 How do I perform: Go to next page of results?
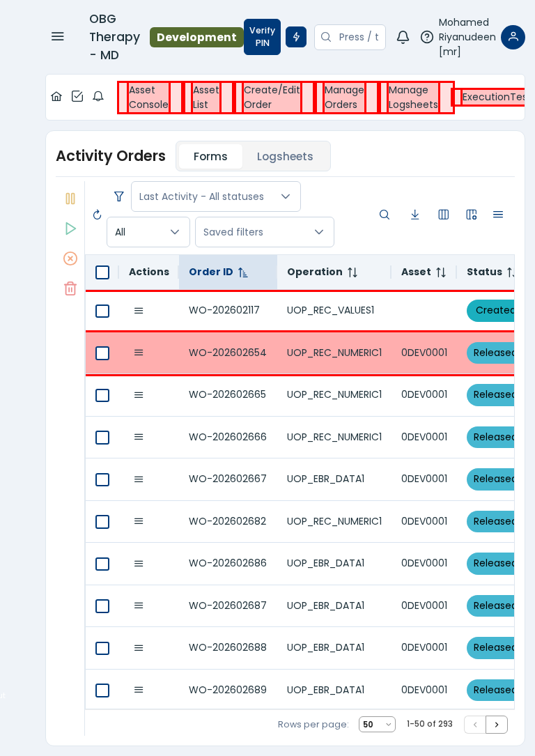click(x=497, y=725)
